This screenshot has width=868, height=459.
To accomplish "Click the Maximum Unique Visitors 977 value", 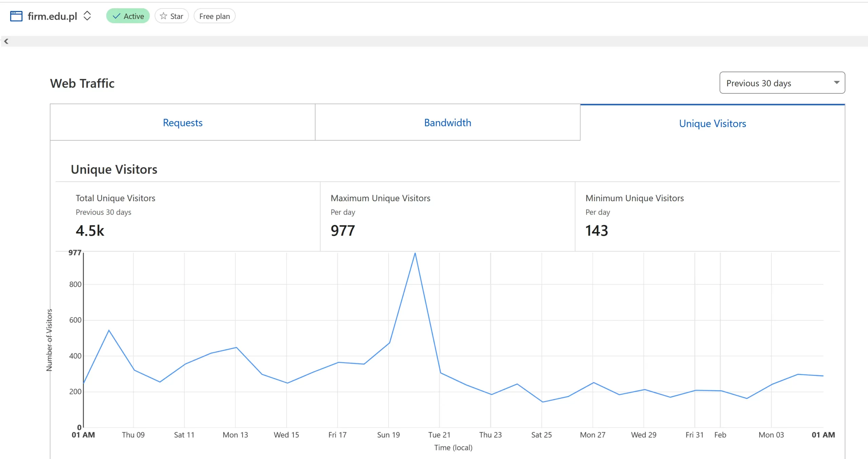I will point(342,230).
